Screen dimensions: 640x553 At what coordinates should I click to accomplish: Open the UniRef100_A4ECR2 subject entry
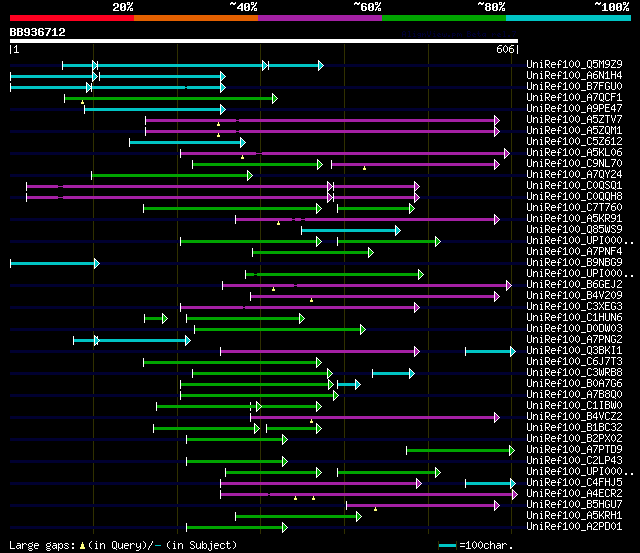click(x=574, y=494)
